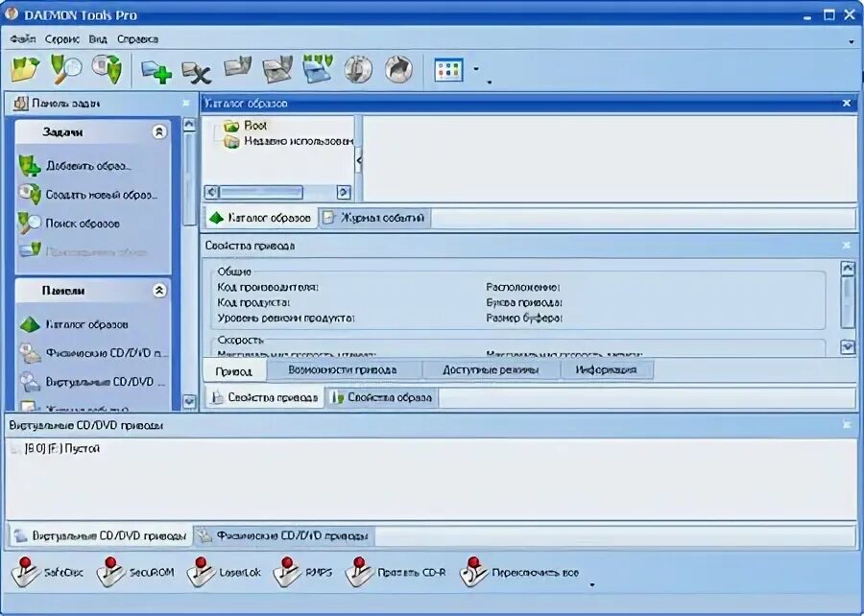The width and height of the screenshot is (864, 616).
Task: Toggle SafeDisc emulation
Action: (46, 573)
